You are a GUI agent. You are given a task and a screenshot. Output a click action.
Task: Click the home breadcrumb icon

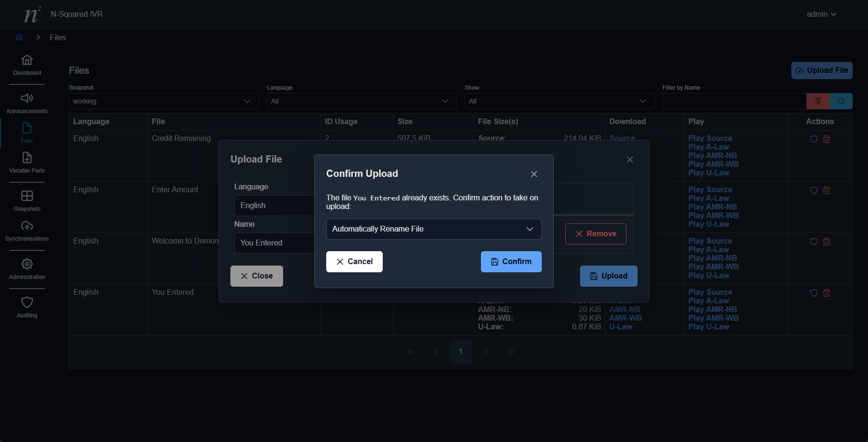pyautogui.click(x=19, y=37)
